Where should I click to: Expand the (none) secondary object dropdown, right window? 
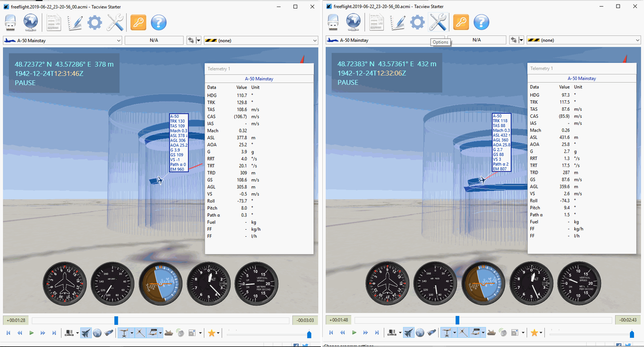(x=584, y=40)
